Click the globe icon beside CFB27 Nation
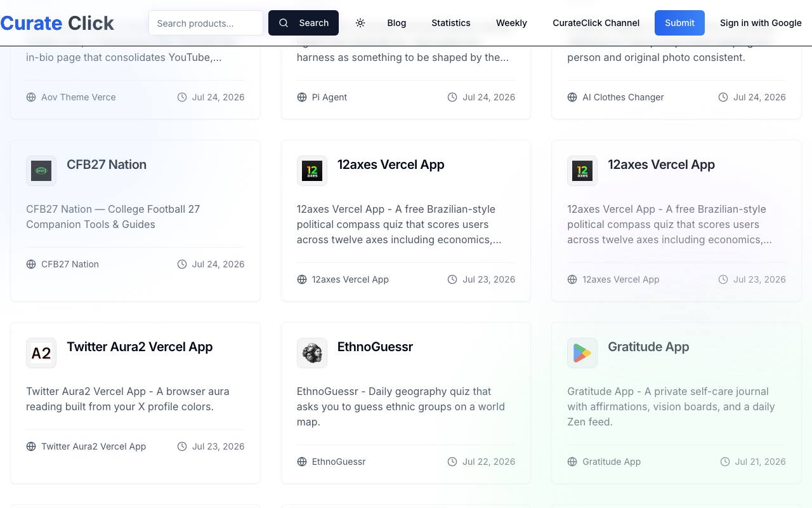 31,264
